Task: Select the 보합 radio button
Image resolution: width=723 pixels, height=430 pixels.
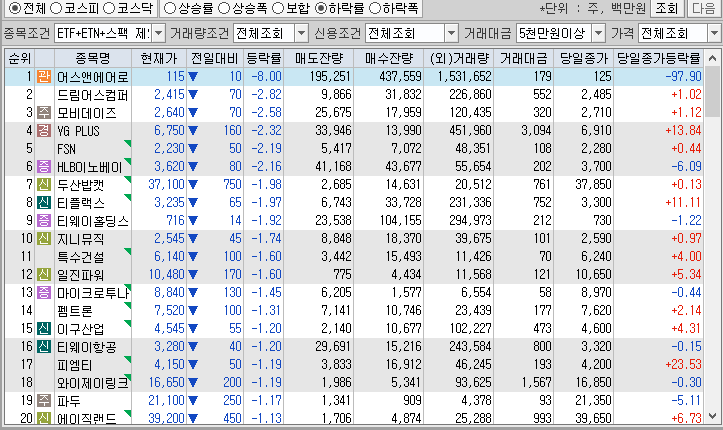Action: 278,8
